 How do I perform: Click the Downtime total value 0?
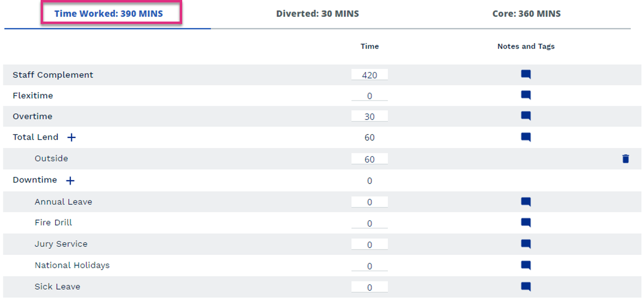tap(369, 181)
